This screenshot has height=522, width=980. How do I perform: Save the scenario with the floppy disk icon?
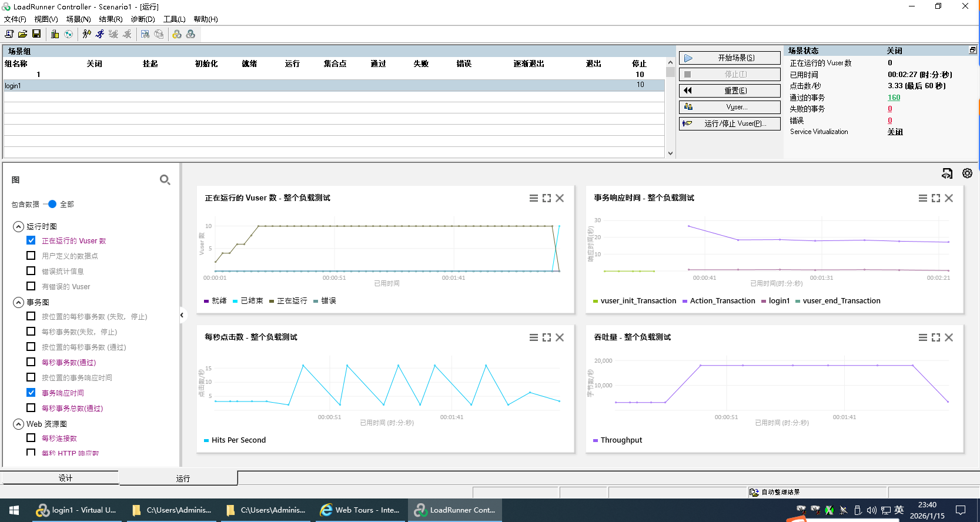tap(36, 34)
